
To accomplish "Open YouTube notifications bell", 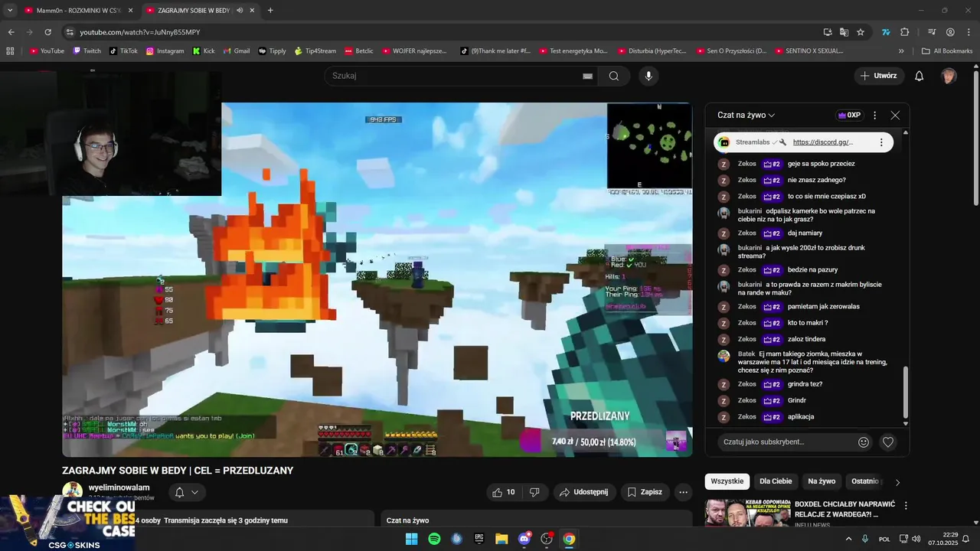I will (920, 76).
